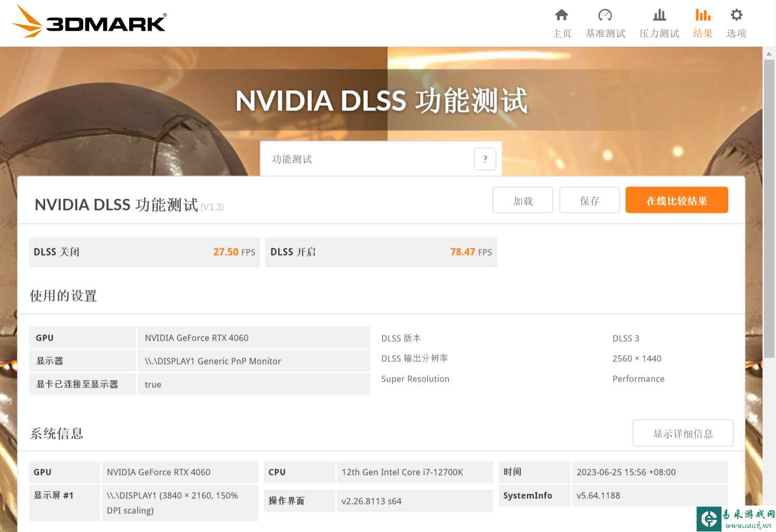Click the 系统信息 section heading
The height and width of the screenshot is (532, 776).
coord(57,433)
